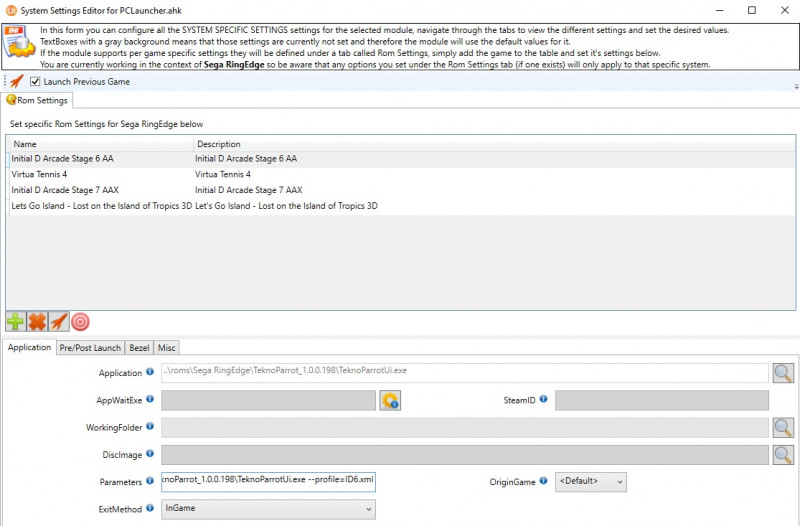Click the info icon next to OriginGame
This screenshot has width=800, height=526.
(543, 481)
